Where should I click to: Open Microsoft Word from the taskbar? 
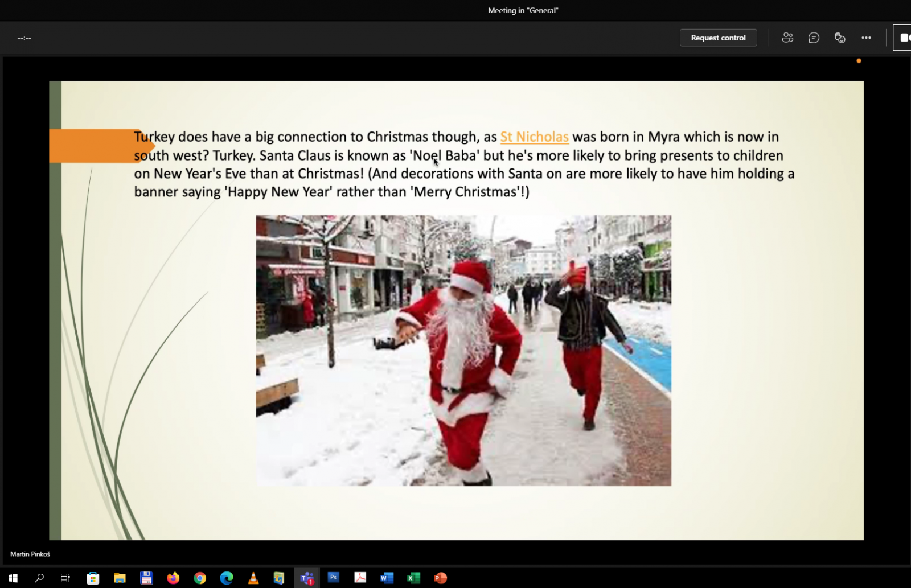(x=387, y=578)
